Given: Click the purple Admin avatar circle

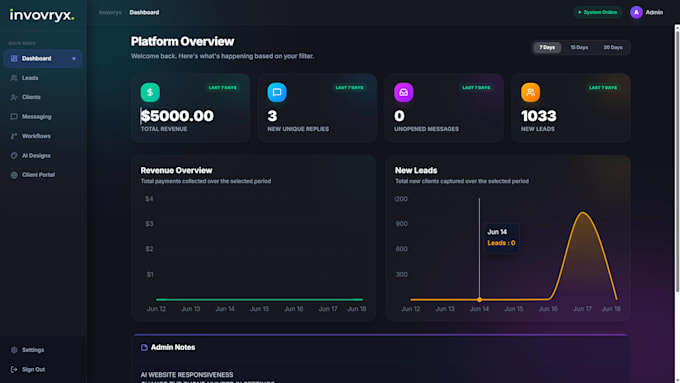Looking at the screenshot, I should coord(636,12).
